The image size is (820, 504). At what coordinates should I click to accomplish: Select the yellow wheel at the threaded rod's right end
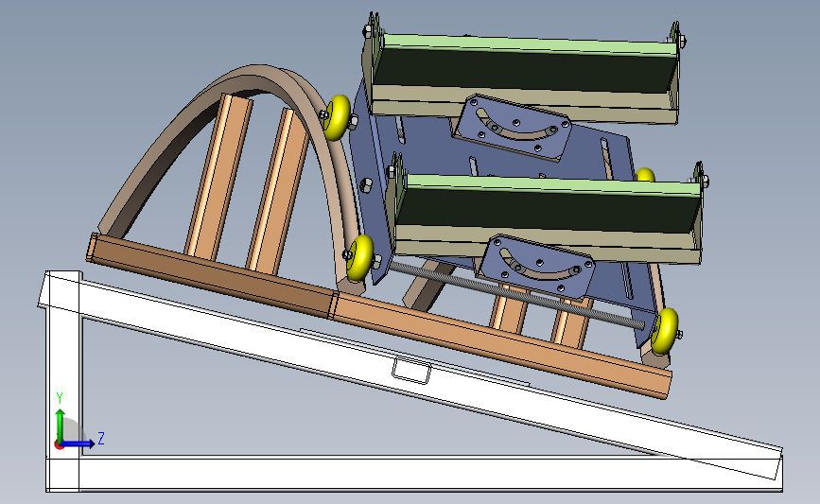pyautogui.click(x=664, y=330)
